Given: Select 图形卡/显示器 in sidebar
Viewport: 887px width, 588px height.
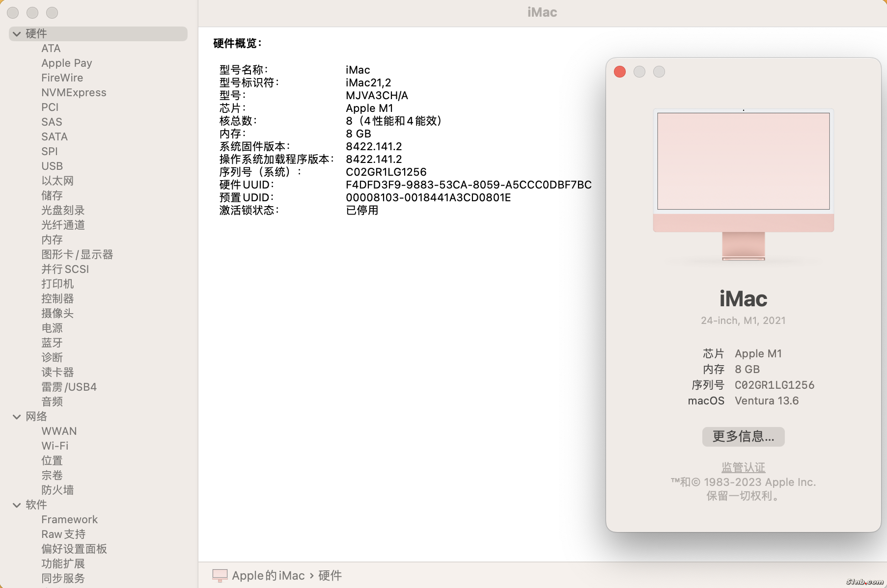Looking at the screenshot, I should coord(77,255).
